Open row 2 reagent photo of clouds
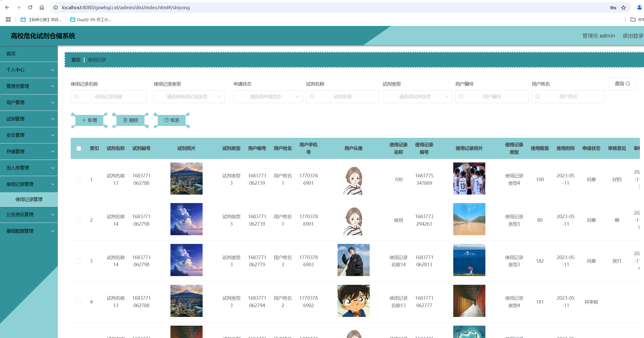 186,219
